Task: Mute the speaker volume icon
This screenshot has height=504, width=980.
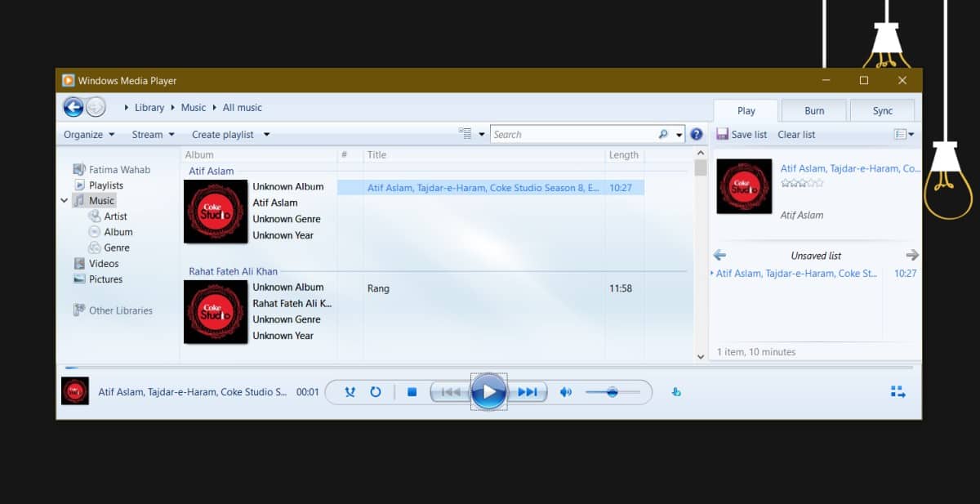Action: coord(565,392)
